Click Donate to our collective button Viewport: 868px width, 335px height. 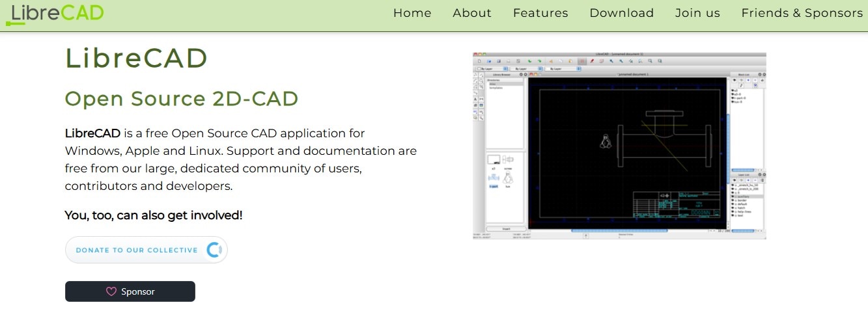[147, 250]
